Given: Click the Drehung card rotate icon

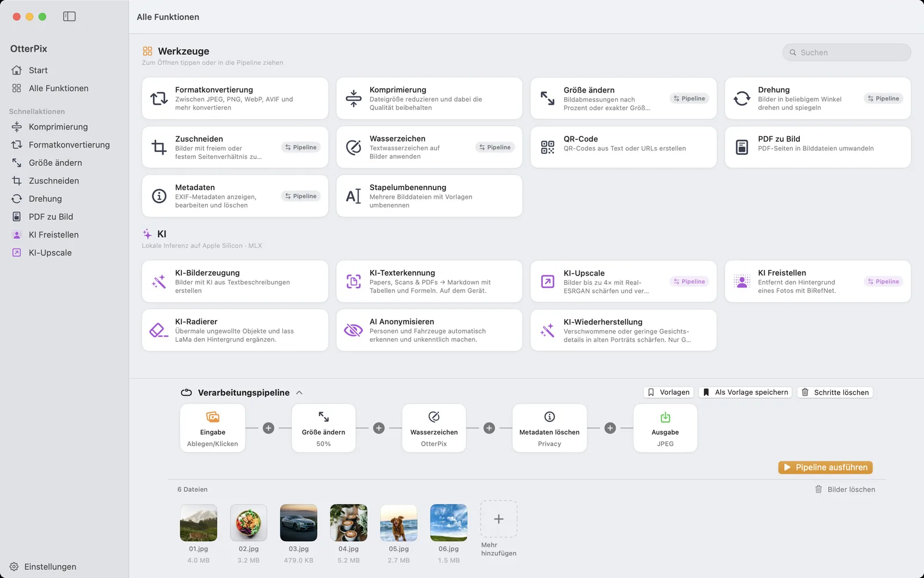Looking at the screenshot, I should [742, 99].
